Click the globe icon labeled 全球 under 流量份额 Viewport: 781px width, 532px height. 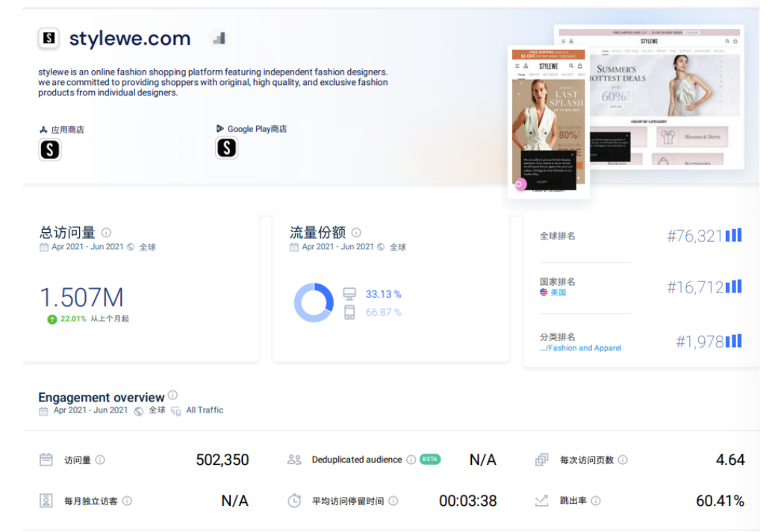point(381,247)
